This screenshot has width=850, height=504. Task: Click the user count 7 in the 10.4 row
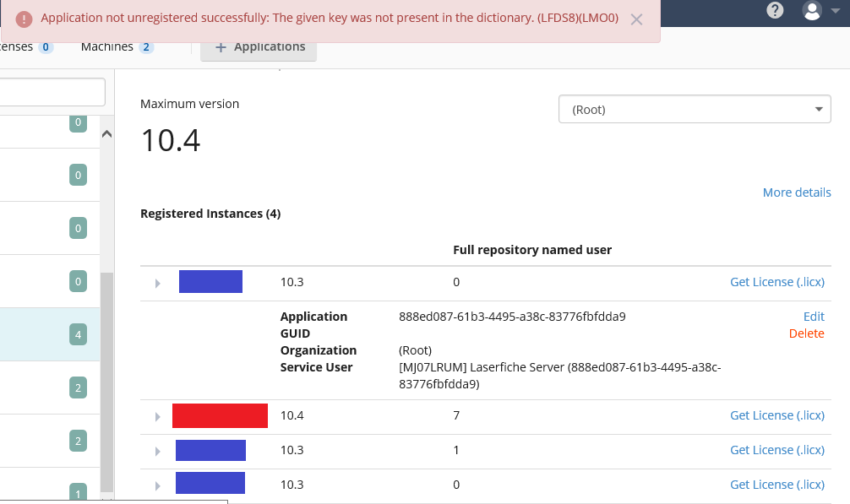456,415
